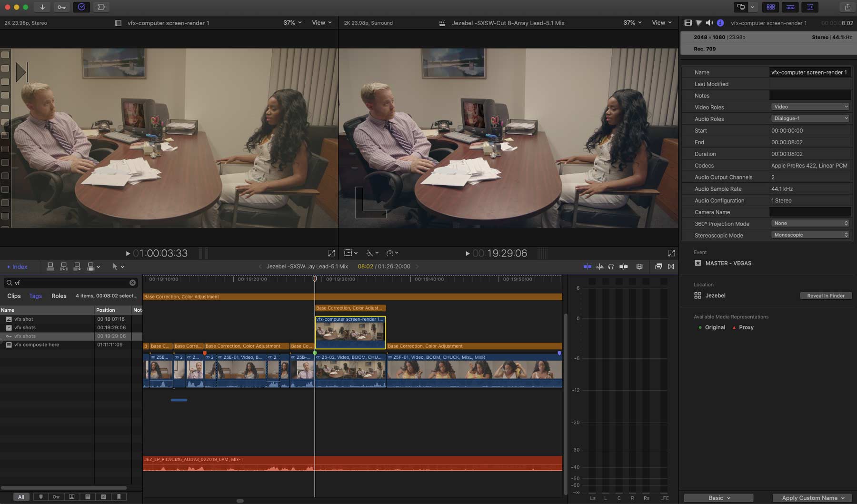Toggle timeline skimming button

coord(588,267)
